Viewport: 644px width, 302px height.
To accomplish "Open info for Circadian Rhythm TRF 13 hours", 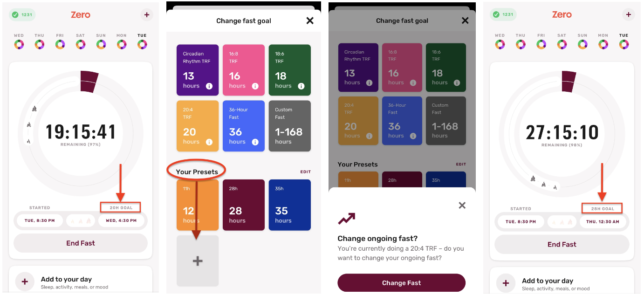I will tap(209, 86).
